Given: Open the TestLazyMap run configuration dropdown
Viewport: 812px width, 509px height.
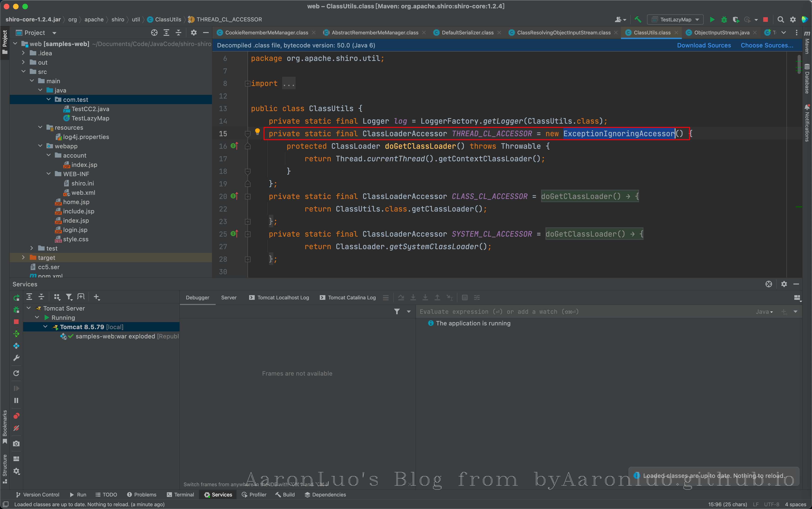Looking at the screenshot, I should [x=675, y=20].
